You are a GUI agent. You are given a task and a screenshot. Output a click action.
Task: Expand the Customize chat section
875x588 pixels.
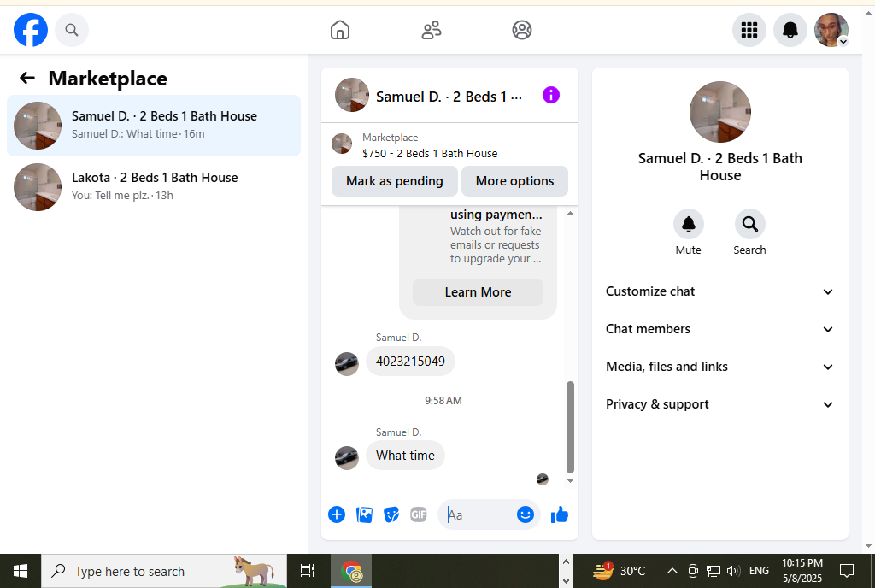tap(719, 291)
